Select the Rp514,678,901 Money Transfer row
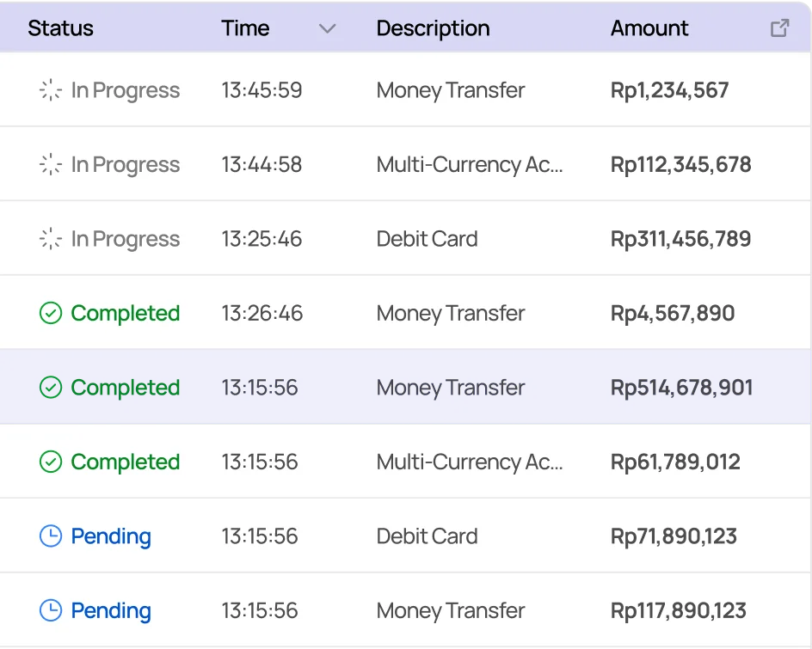 point(451,388)
